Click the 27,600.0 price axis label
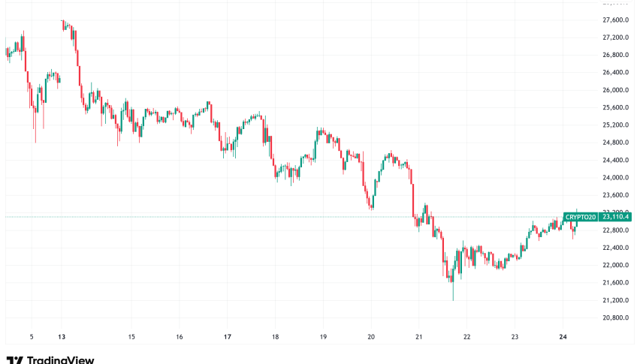Screen dimensions: 640x364 point(617,20)
